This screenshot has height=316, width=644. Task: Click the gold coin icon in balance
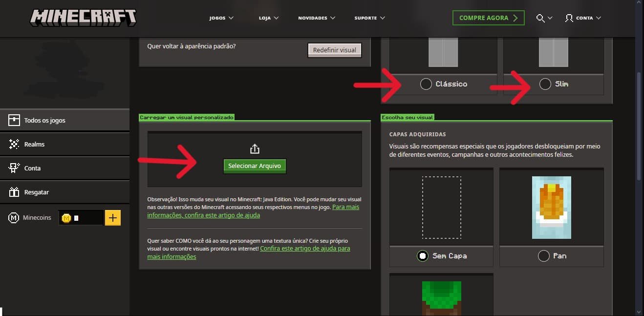[66, 218]
